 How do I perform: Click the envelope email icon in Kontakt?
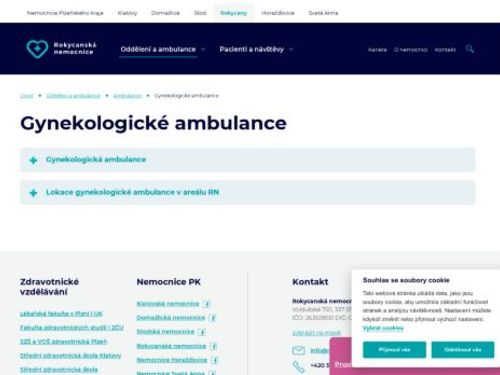pyautogui.click(x=299, y=350)
